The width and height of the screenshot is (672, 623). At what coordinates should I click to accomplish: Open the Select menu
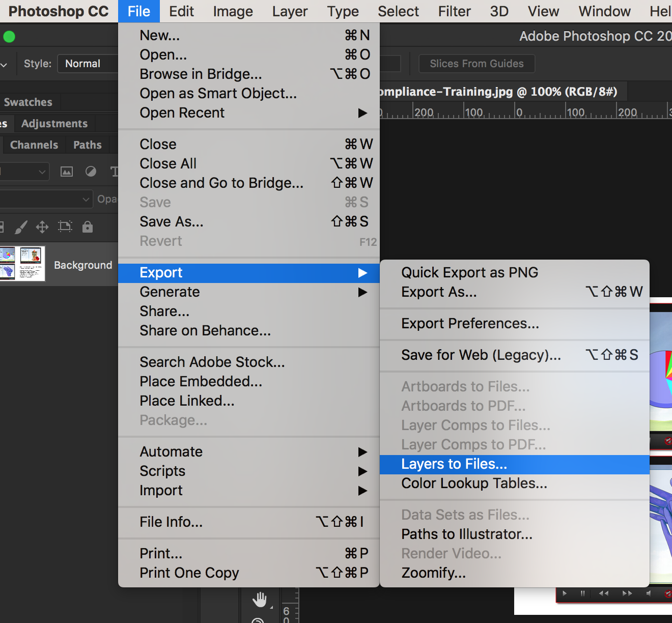point(398,11)
